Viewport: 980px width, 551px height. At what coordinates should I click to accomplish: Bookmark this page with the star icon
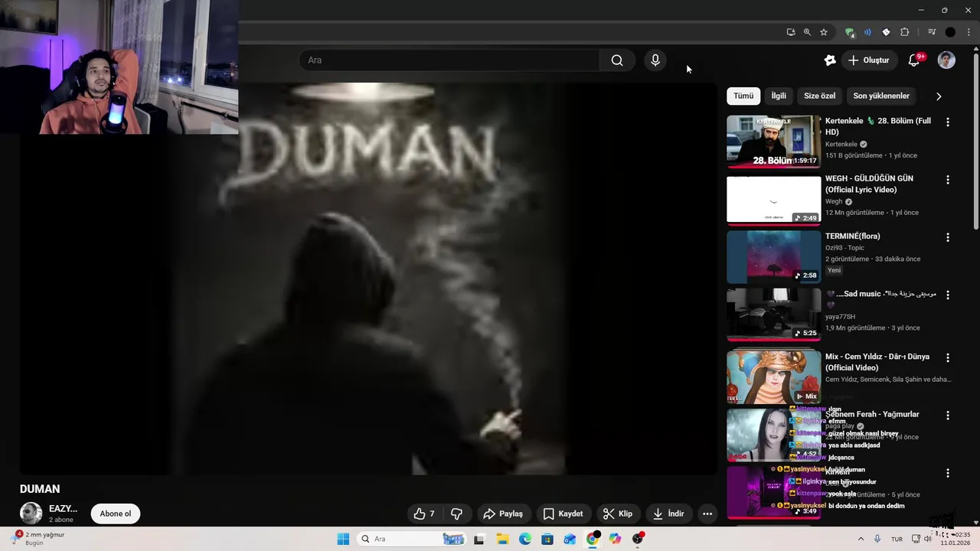[824, 32]
